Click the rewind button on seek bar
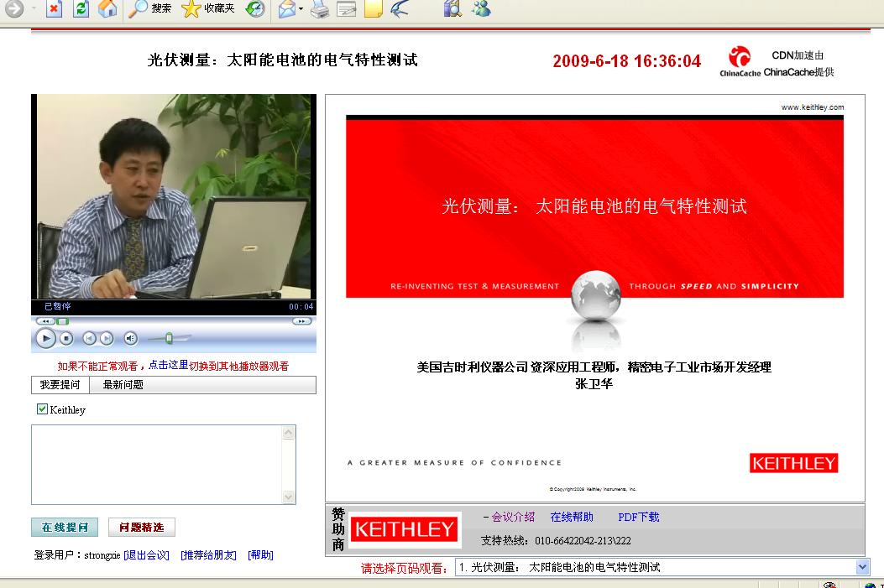This screenshot has width=884, height=588. [x=44, y=321]
